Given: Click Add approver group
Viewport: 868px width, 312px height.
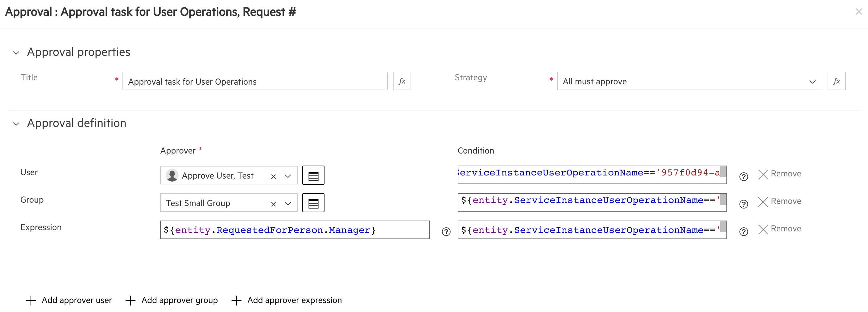Looking at the screenshot, I should [179, 300].
